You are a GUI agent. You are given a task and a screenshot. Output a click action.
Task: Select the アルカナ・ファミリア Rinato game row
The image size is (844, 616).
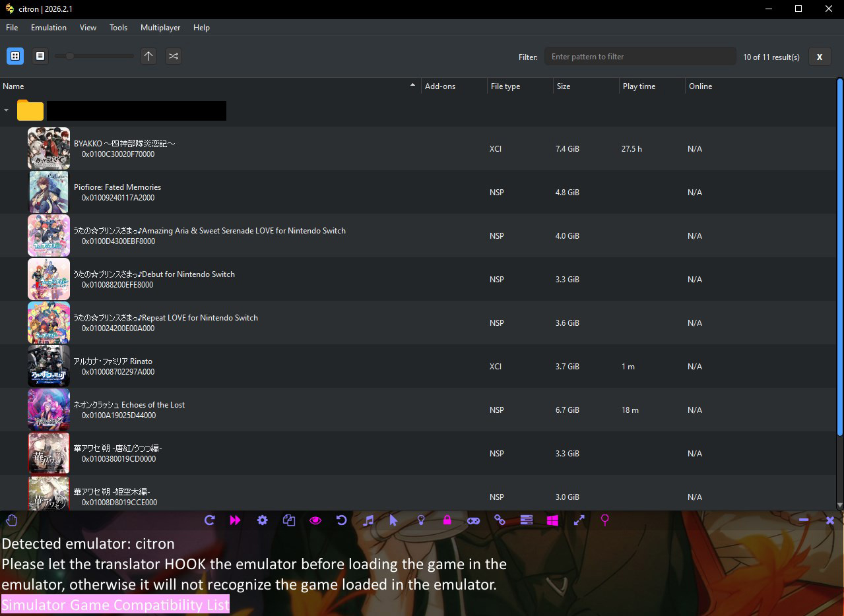click(418, 366)
